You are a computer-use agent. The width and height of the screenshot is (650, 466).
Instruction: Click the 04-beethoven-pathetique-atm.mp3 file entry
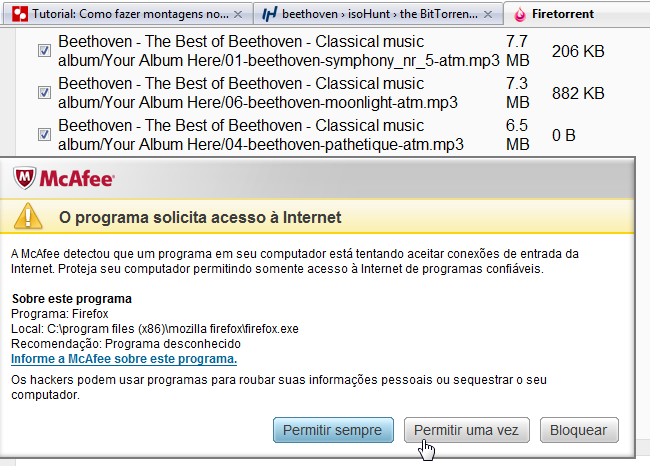click(x=261, y=135)
